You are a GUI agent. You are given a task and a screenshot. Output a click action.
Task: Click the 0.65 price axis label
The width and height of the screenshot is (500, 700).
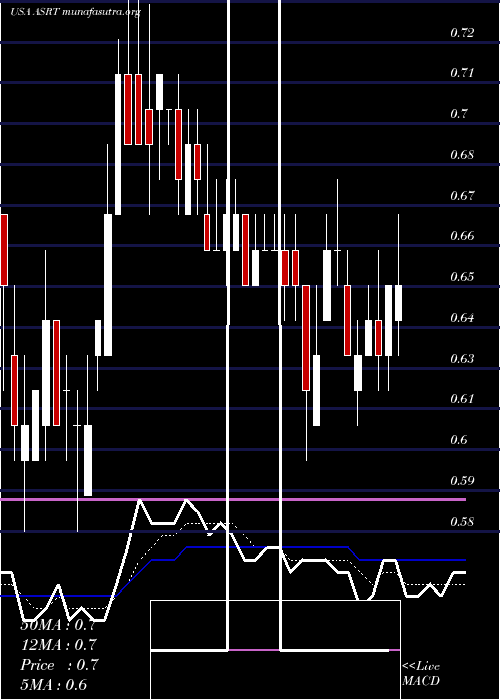[x=462, y=277]
